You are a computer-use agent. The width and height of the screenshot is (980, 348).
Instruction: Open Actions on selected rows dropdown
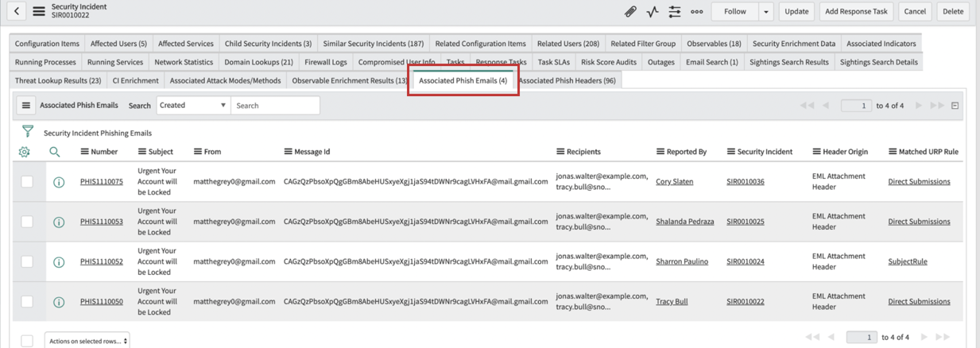coord(87,341)
